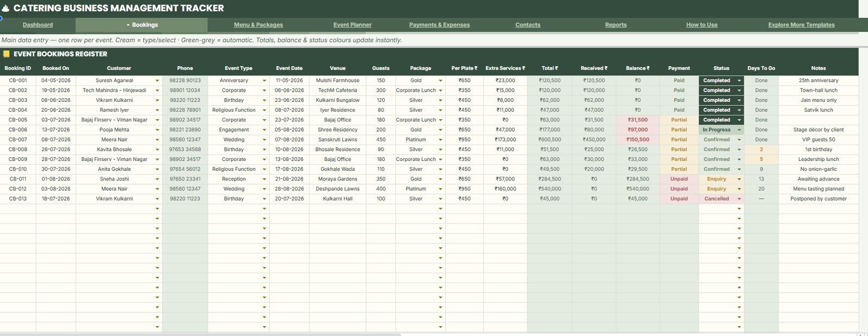The width and height of the screenshot is (868, 336).
Task: Select payment cell Unpaid for CB-012
Action: tap(679, 189)
